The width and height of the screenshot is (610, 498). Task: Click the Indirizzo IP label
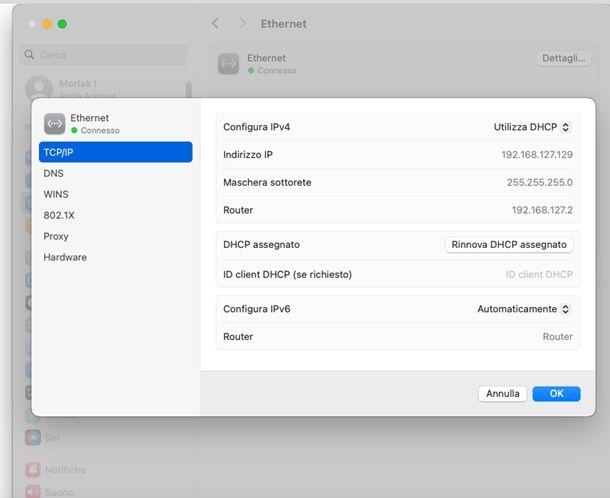[248, 155]
